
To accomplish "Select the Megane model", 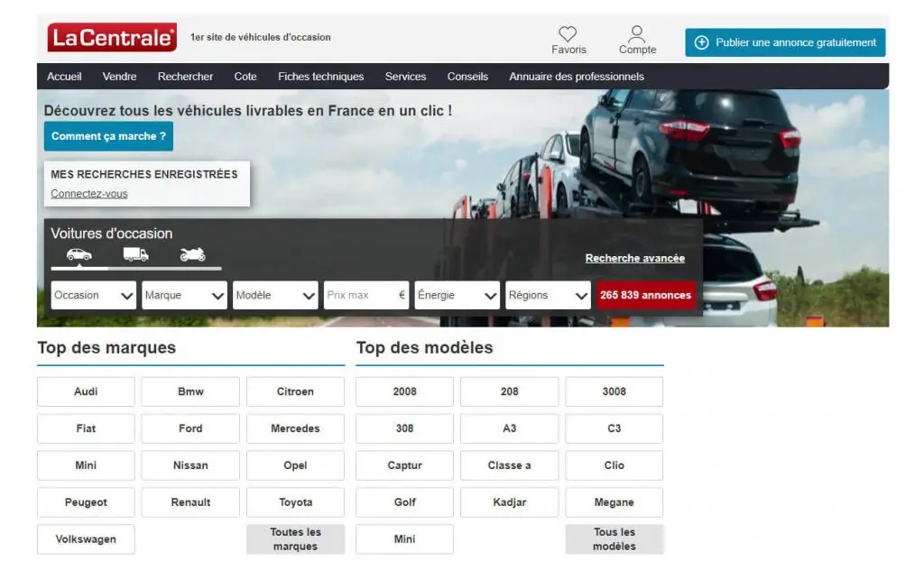I will 614,502.
